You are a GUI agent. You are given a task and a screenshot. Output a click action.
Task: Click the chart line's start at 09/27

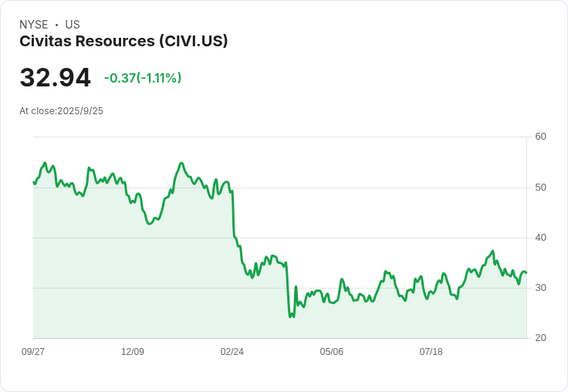33,182
